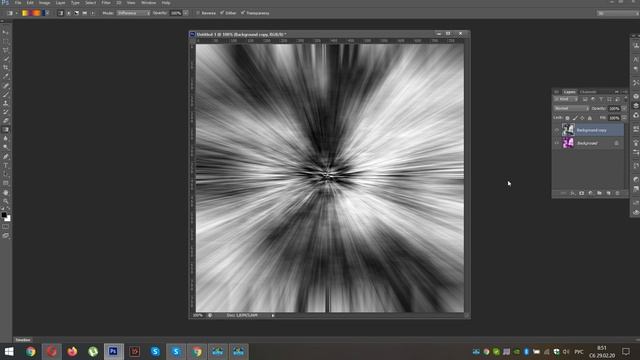The width and height of the screenshot is (640, 360).
Task: Lock image pixels brush icon
Action: [576, 118]
